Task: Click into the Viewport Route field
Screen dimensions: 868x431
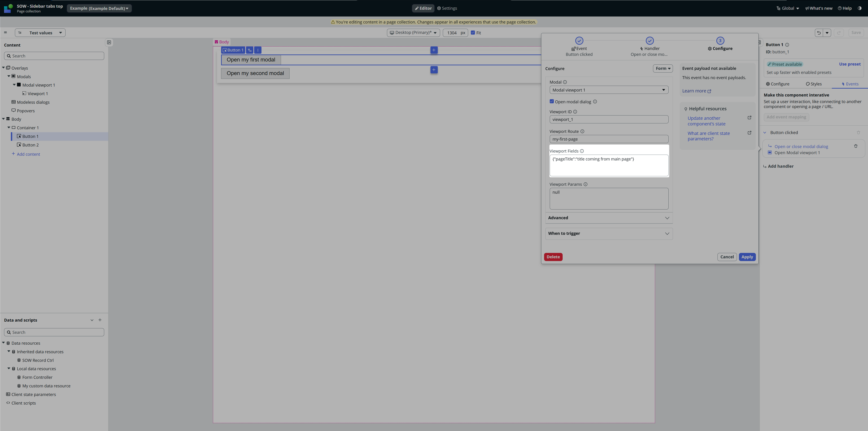Action: coord(609,139)
